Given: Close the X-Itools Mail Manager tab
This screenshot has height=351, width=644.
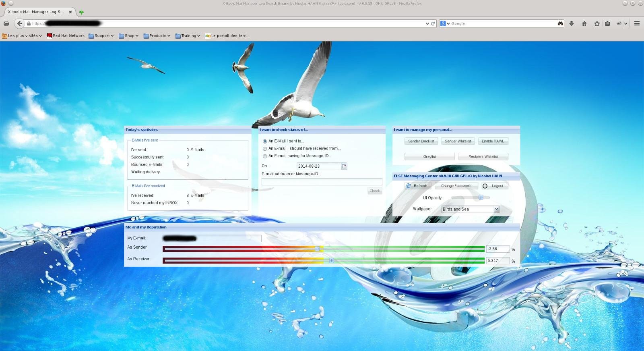Looking at the screenshot, I should [x=70, y=12].
